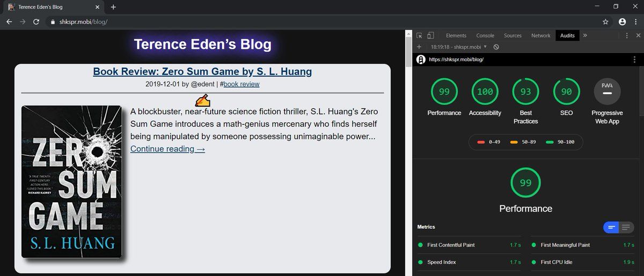Click the Chrome profile avatar icon
Screen dimensions: 644x276
click(x=622, y=22)
